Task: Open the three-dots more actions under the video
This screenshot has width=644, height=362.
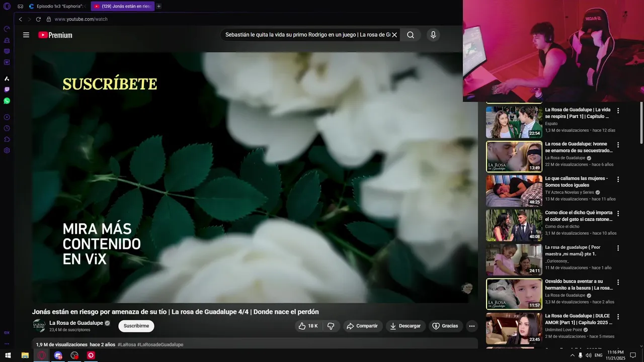Action: pos(472,326)
